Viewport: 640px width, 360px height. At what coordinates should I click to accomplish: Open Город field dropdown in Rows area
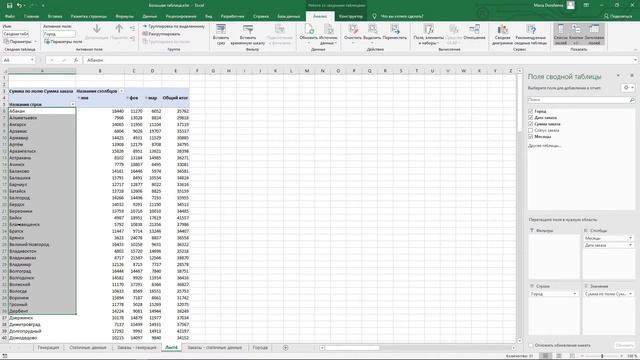tap(574, 294)
